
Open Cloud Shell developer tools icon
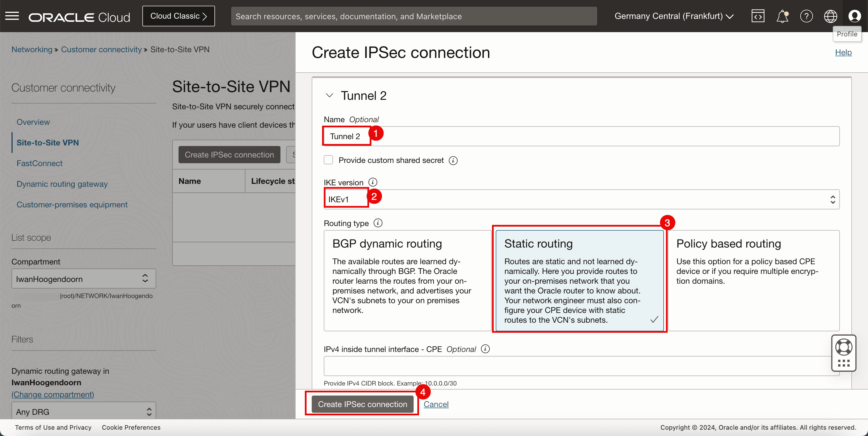pos(758,16)
